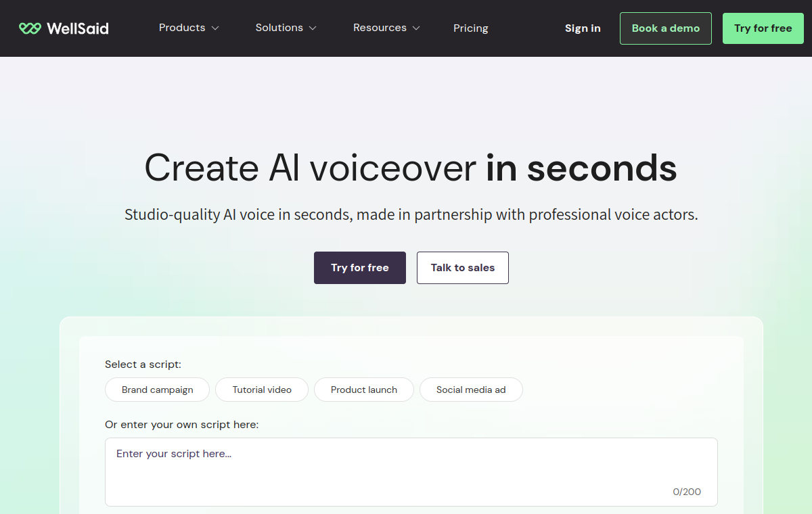This screenshot has height=514, width=812.
Task: Click the green Try for free header button
Action: click(x=763, y=28)
